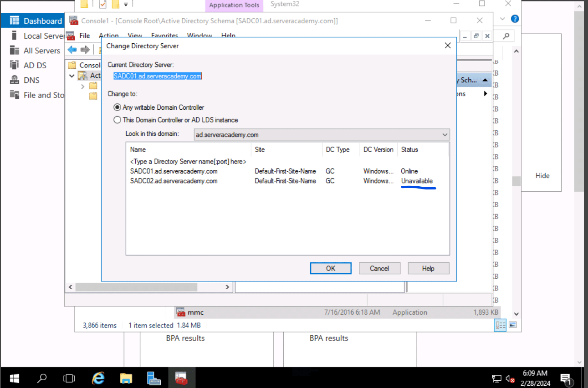Open the AD DS sidebar item
The image size is (588, 388).
pyautogui.click(x=35, y=65)
